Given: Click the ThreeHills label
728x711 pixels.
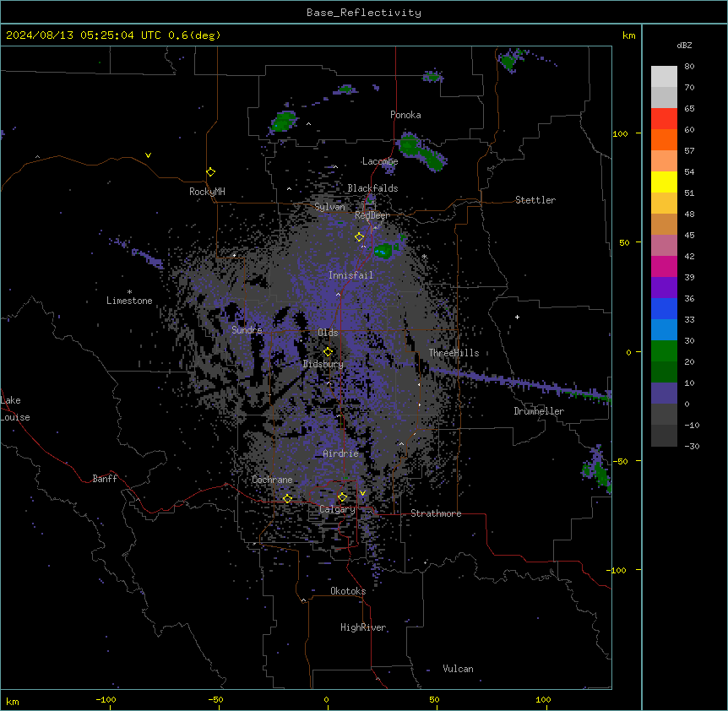Looking at the screenshot, I should tap(454, 353).
